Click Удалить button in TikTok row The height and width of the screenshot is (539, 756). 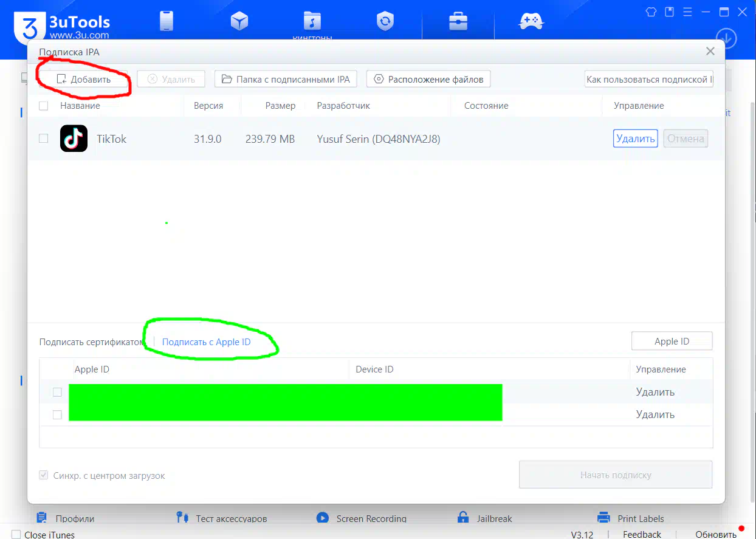(636, 139)
